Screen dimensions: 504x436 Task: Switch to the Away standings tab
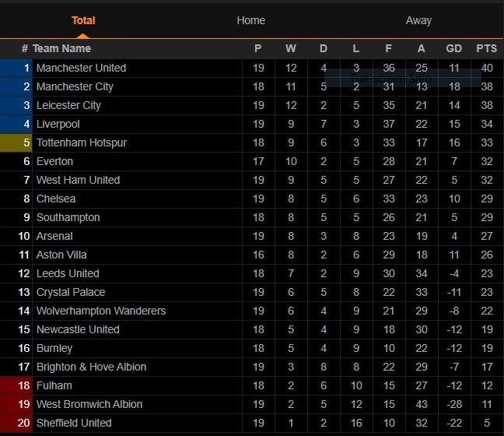[x=418, y=20]
